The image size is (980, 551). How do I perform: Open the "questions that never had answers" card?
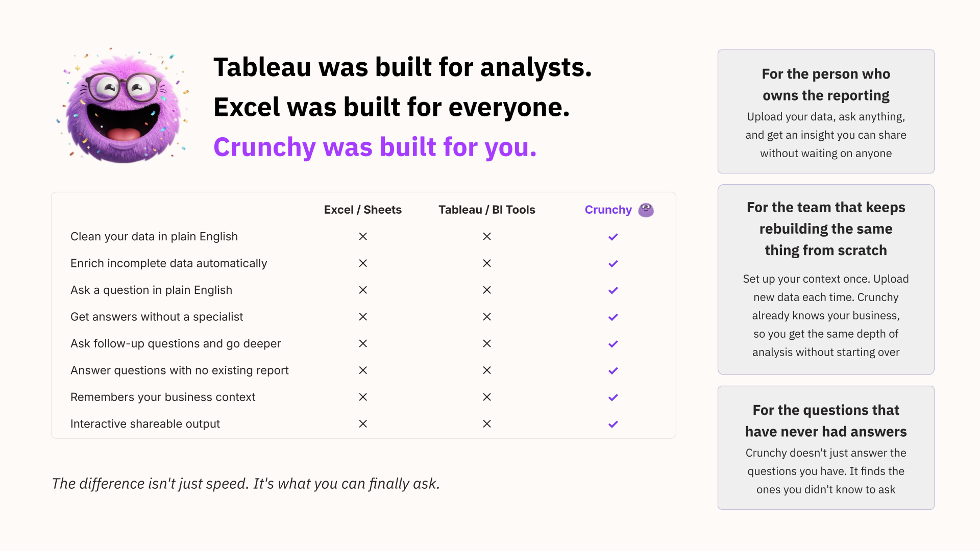[x=825, y=447]
